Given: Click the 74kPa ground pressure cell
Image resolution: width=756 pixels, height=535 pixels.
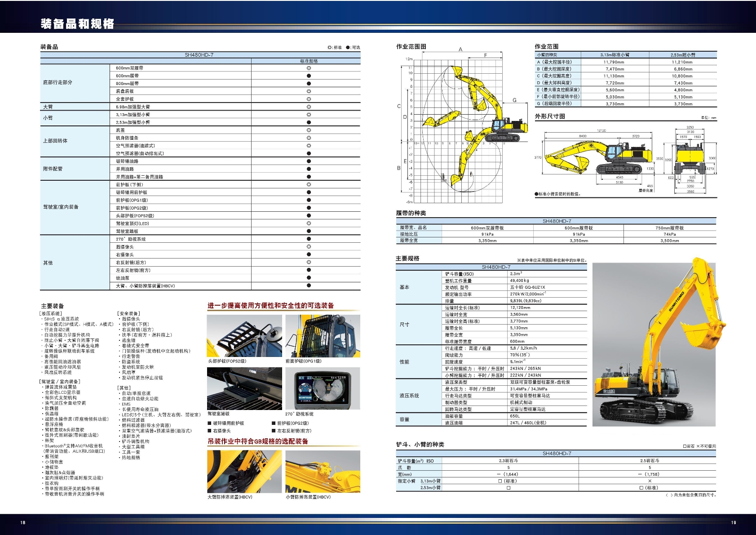Looking at the screenshot, I should pos(670,234).
